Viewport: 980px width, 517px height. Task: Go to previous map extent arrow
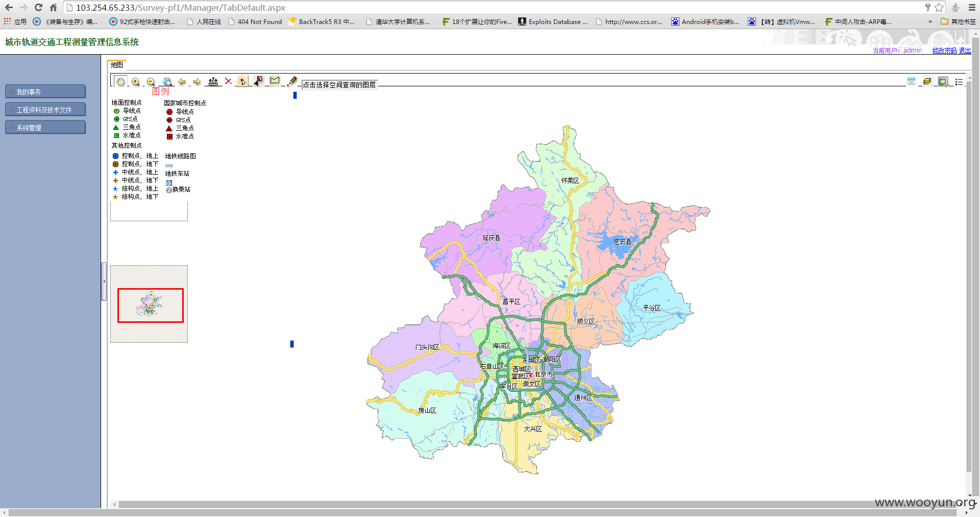pyautogui.click(x=182, y=82)
